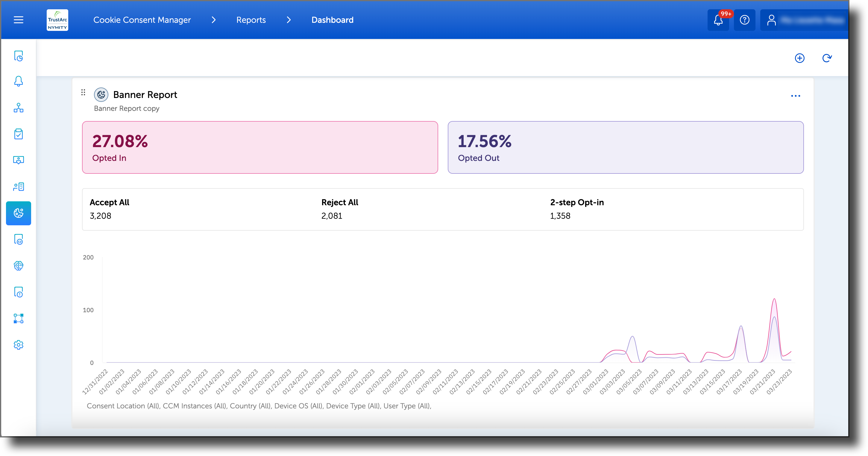The image size is (868, 456).
Task: Open the notifications bell in header
Action: (718, 20)
